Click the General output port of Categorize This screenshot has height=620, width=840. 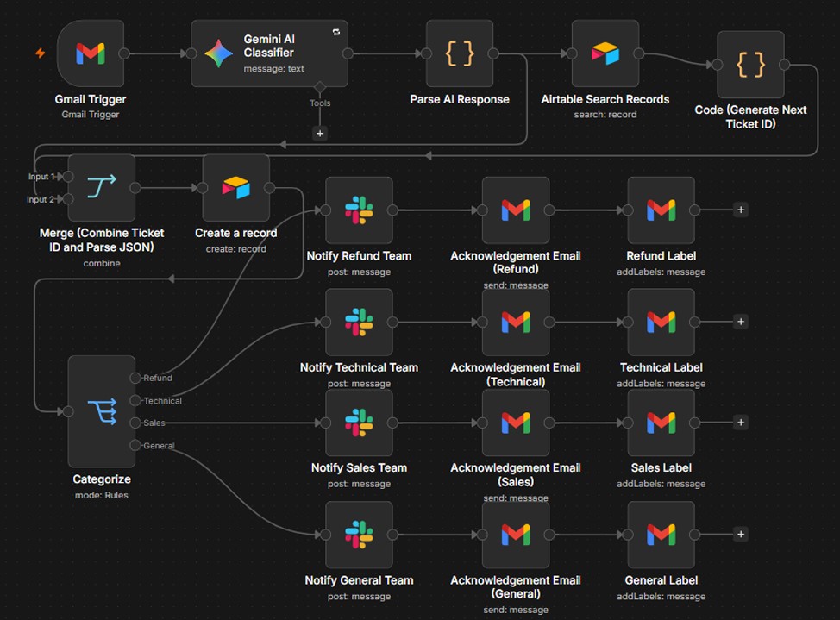click(x=135, y=445)
